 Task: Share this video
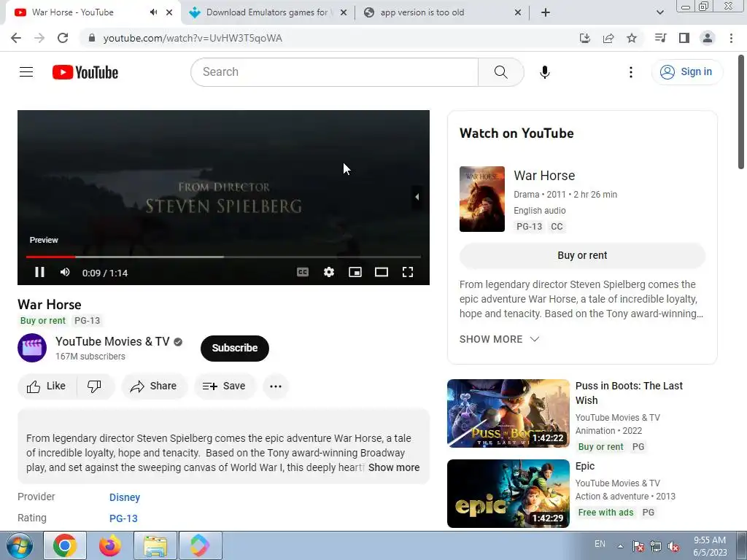pyautogui.click(x=155, y=386)
